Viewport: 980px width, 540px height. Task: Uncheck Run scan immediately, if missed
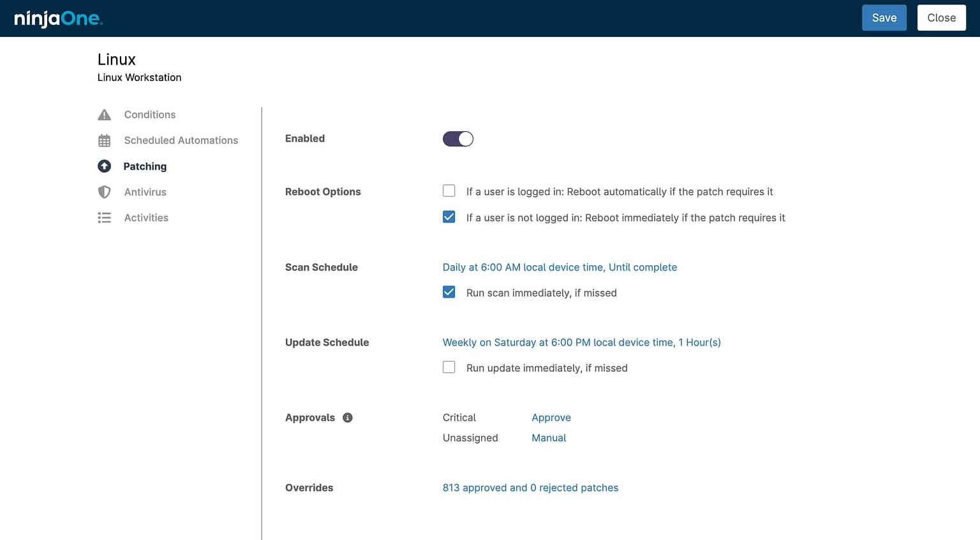tap(449, 292)
